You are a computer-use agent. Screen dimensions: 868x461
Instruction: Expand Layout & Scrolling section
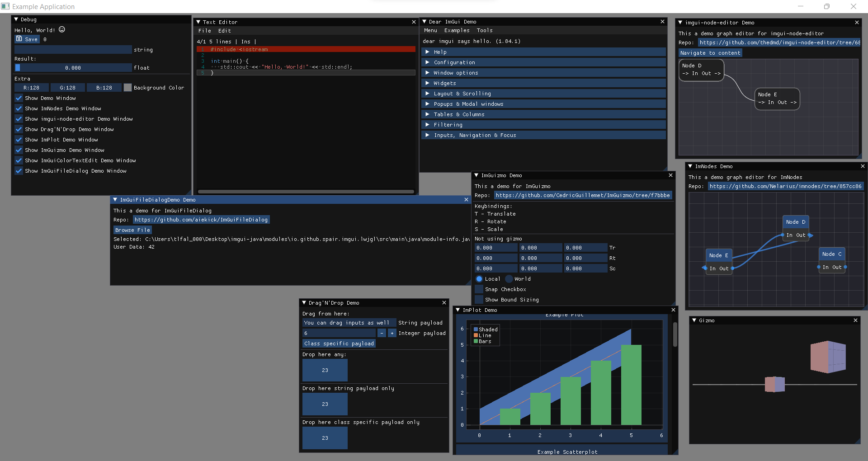pyautogui.click(x=544, y=94)
